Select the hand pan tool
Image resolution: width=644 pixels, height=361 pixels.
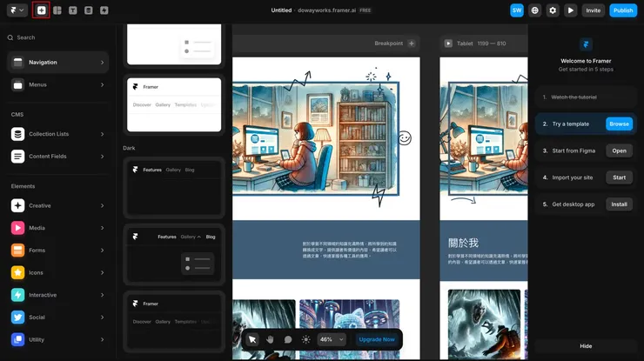(x=270, y=339)
